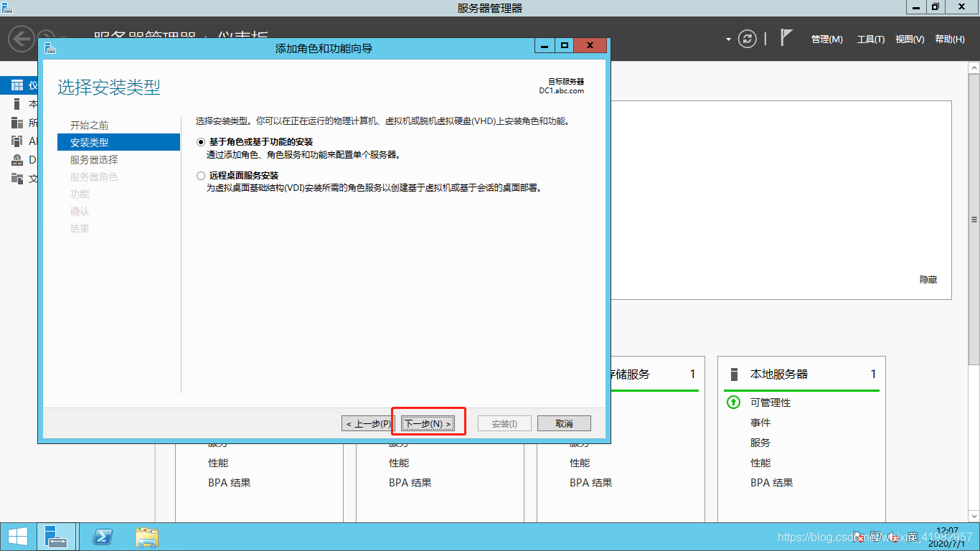Click the 选择安装类型 wizard heading
The width and height of the screenshot is (980, 551).
(x=109, y=88)
